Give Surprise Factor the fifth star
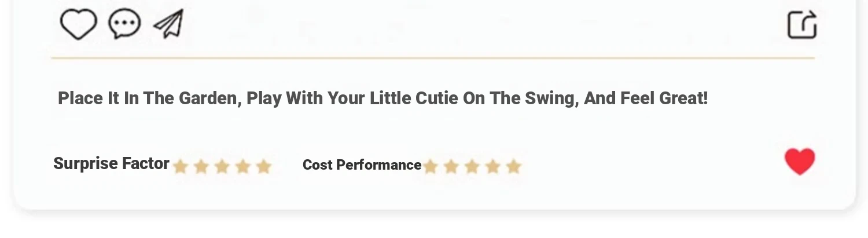Image resolution: width=868 pixels, height=238 pixels. (264, 167)
